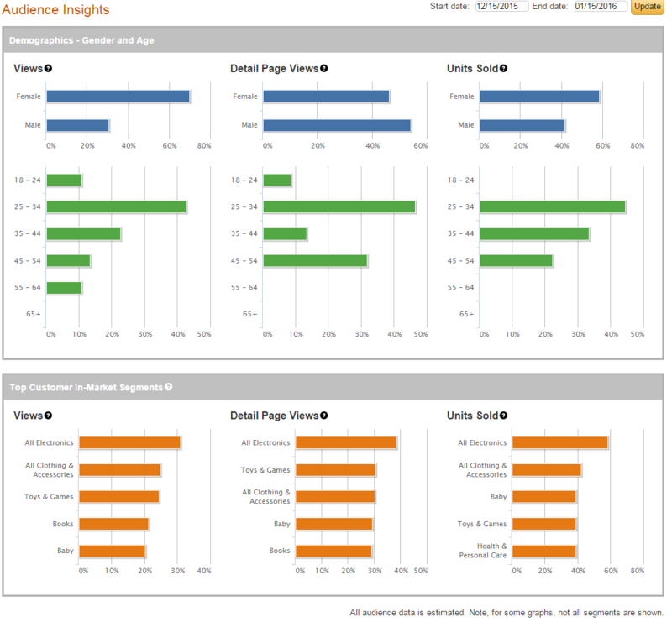Open help icon beside Top Customer In-Market Segments
Image resolution: width=672 pixels, height=622 pixels.
tap(169, 387)
